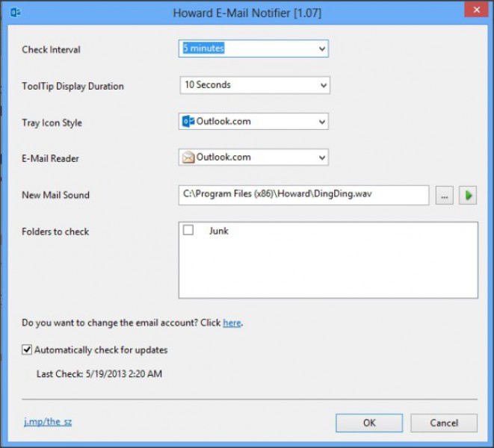Image resolution: width=494 pixels, height=448 pixels.
Task: Expand the E-Mail Reader dropdown arrow
Action: (322, 158)
